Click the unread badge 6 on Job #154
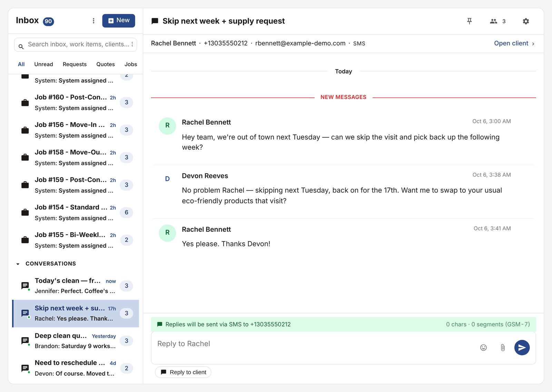This screenshot has height=392, width=552. (x=127, y=213)
